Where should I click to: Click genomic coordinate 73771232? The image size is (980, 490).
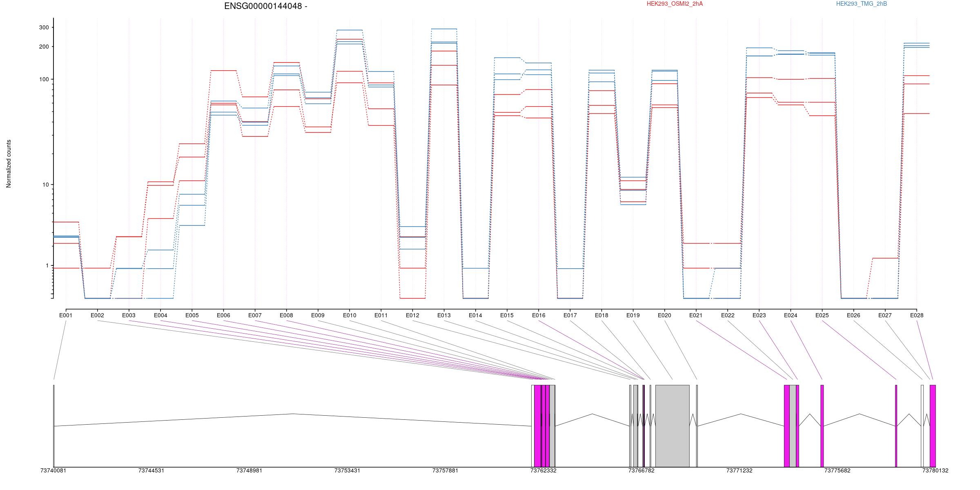point(739,470)
